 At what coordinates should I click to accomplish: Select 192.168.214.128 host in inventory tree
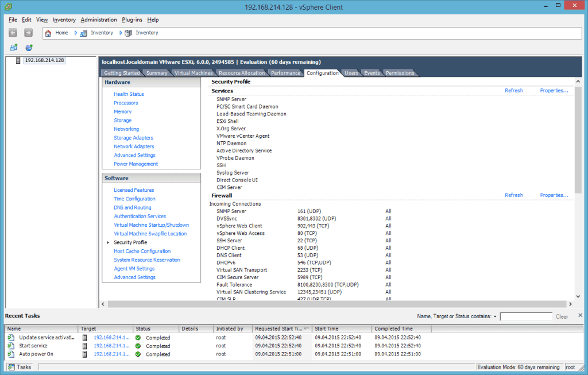pos(44,60)
